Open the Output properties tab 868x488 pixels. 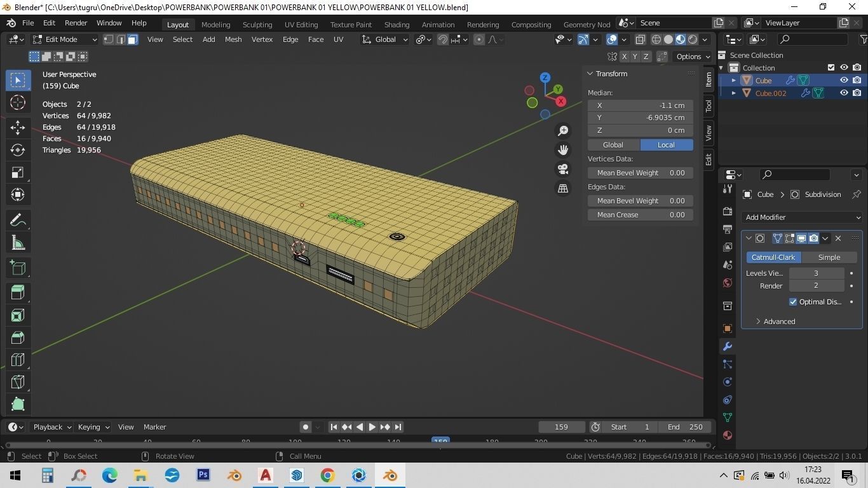(x=728, y=229)
